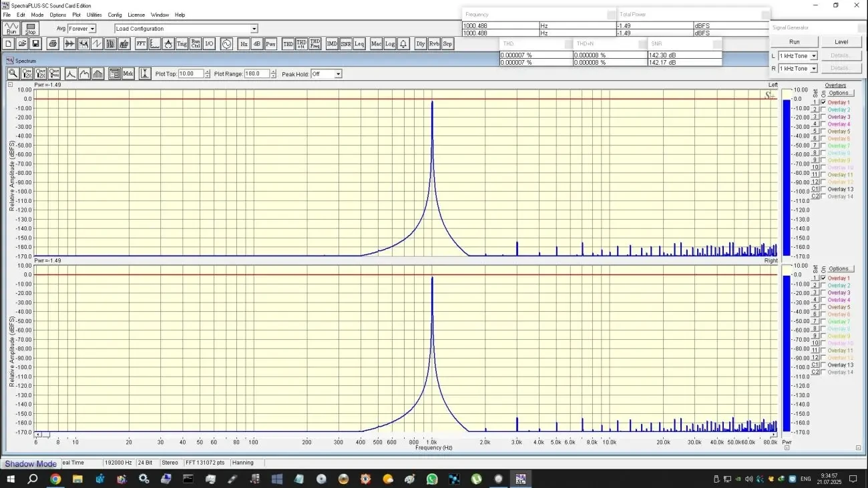Click the Stop analyzer button

[x=30, y=29]
